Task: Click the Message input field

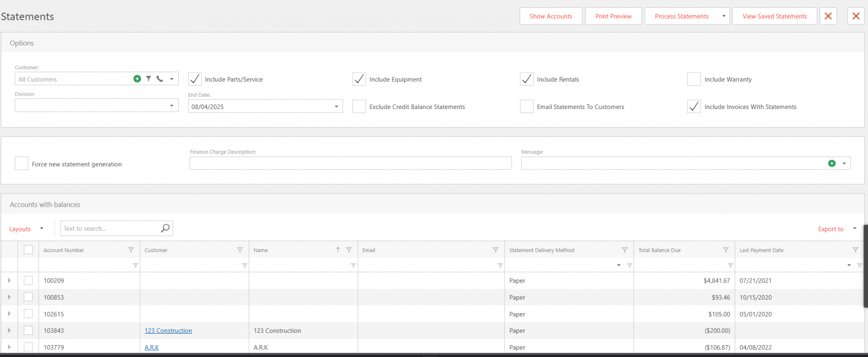Action: [674, 163]
